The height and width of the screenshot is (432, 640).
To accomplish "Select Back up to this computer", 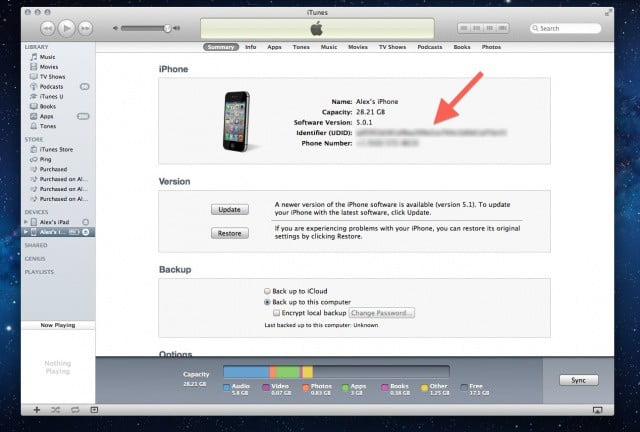I will (x=267, y=302).
